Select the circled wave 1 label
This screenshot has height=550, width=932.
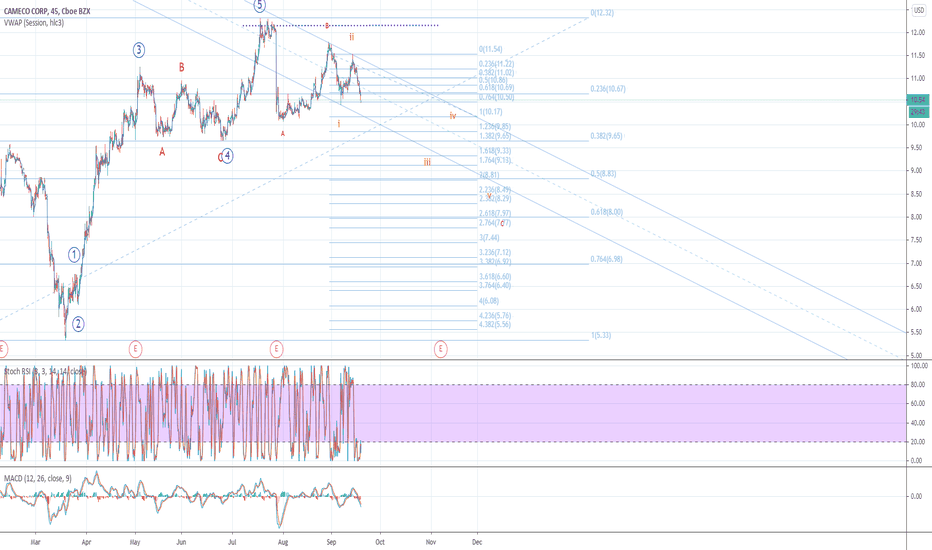[x=74, y=255]
